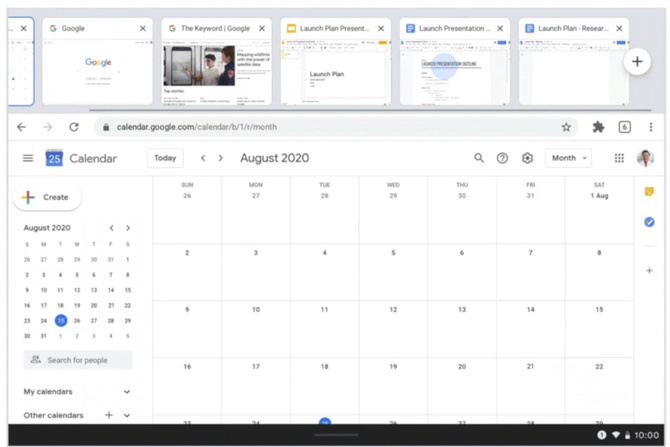Add other calendars with plus icon
This screenshot has width=670, height=447.
(x=109, y=415)
